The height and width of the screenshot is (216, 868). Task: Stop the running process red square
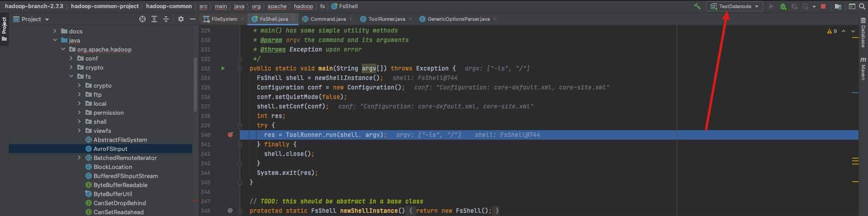tap(823, 6)
